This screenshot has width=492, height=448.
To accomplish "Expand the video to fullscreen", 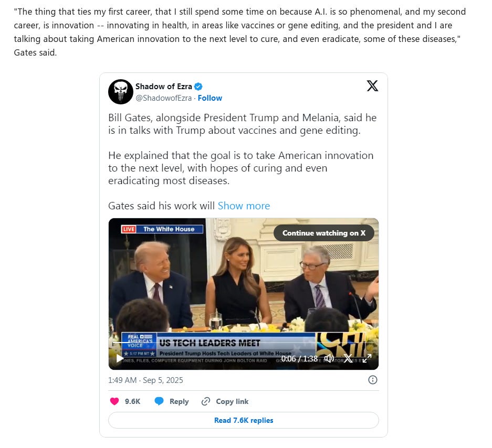I will coord(367,358).
